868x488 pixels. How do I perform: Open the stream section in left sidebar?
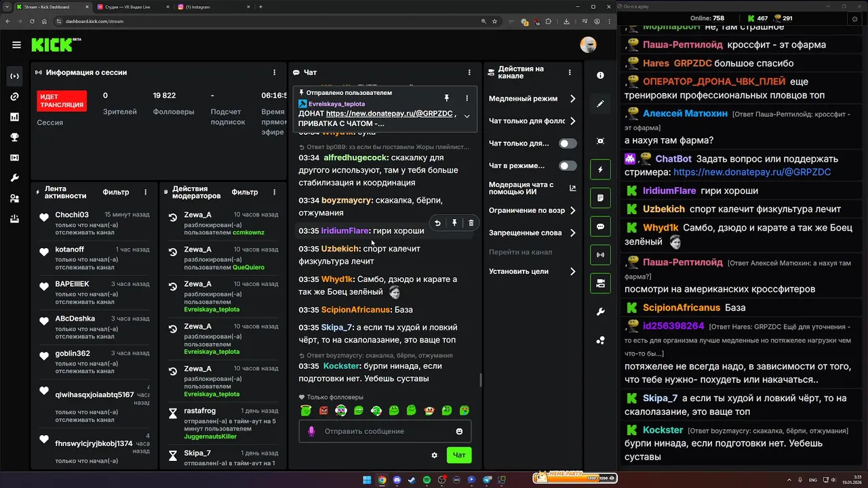[14, 76]
